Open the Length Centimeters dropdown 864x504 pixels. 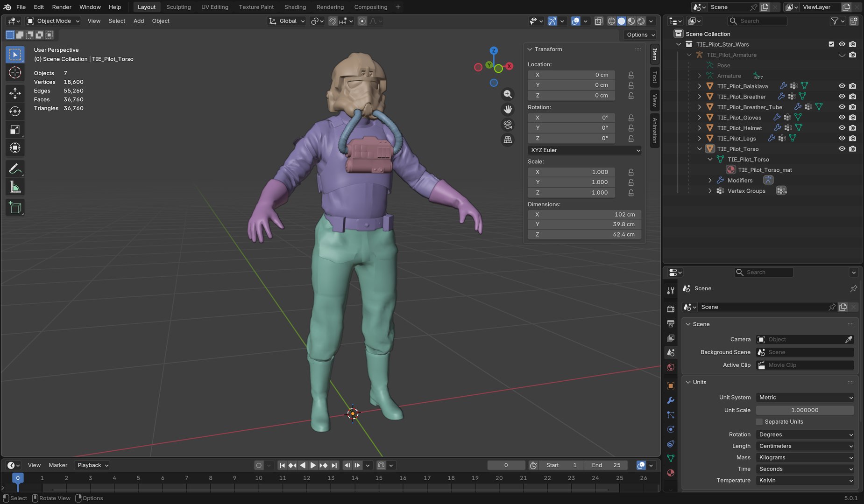coord(805,446)
